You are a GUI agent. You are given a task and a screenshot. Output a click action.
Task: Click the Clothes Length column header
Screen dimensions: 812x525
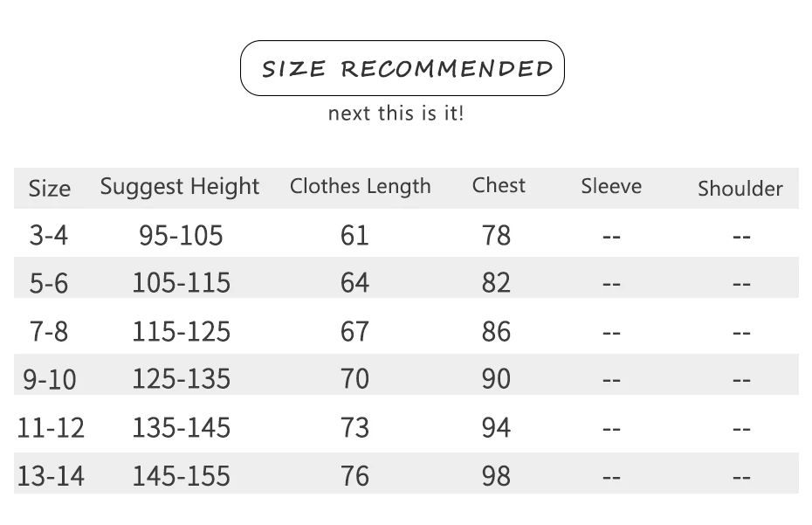click(x=360, y=186)
